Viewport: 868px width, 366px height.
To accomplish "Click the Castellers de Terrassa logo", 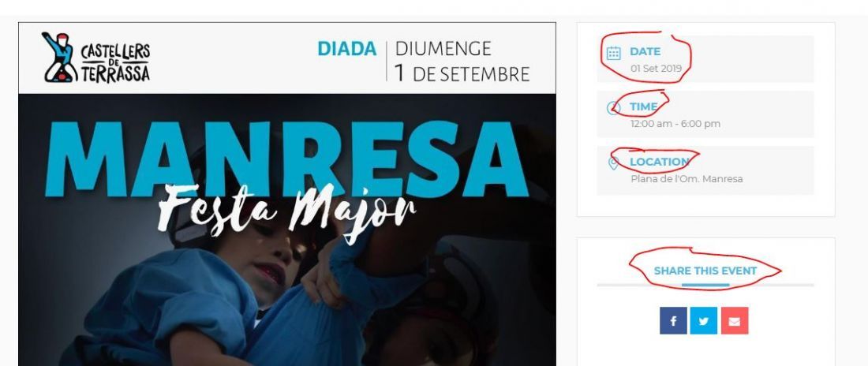I will tap(95, 58).
